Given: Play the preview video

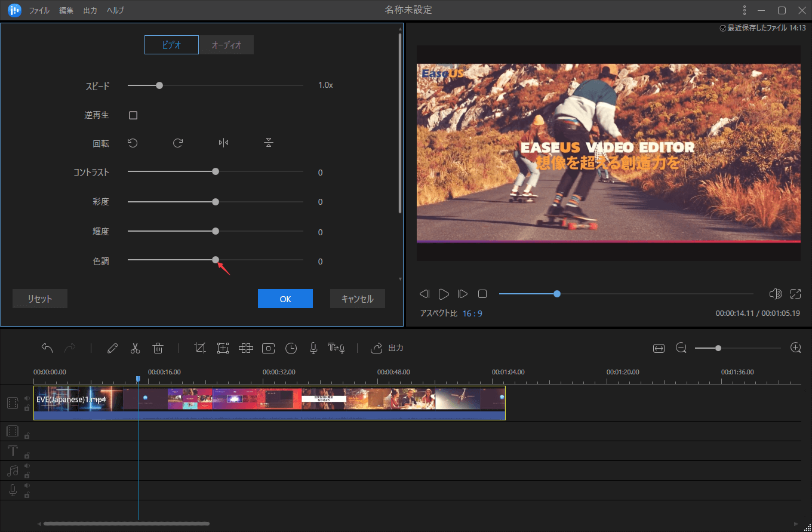Looking at the screenshot, I should coord(444,294).
